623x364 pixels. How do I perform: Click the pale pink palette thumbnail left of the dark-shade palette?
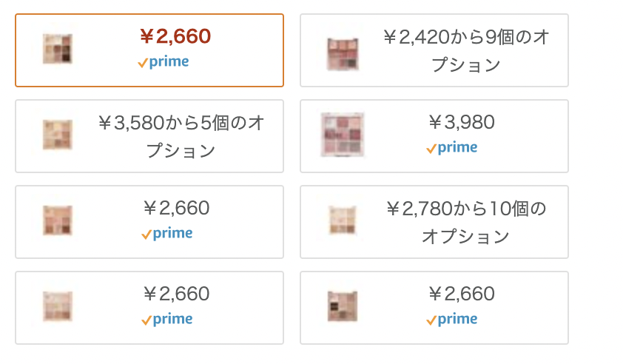point(58,306)
